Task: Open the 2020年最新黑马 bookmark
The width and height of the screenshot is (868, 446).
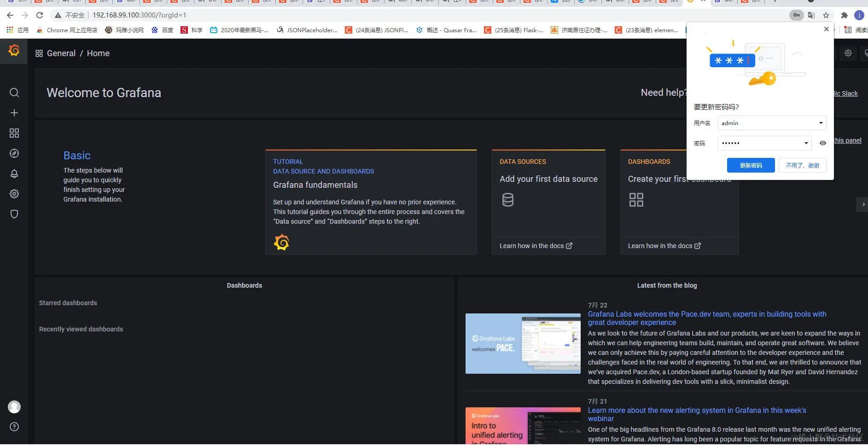Action: click(239, 30)
